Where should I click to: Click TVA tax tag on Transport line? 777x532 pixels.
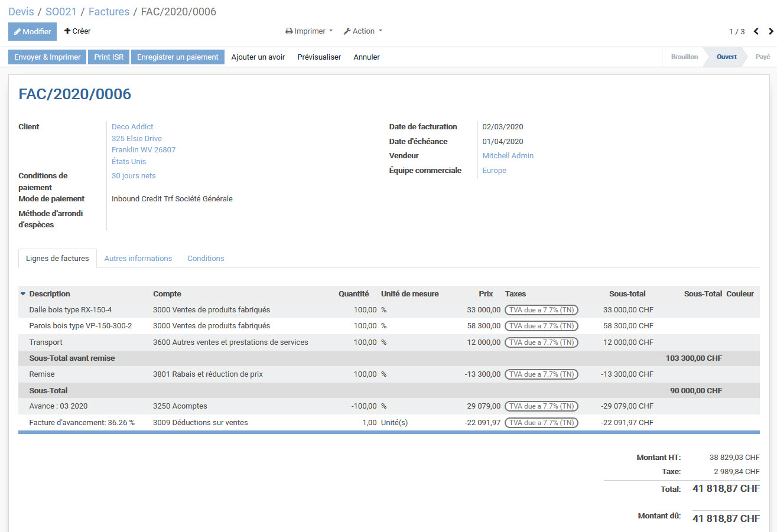[x=541, y=342]
